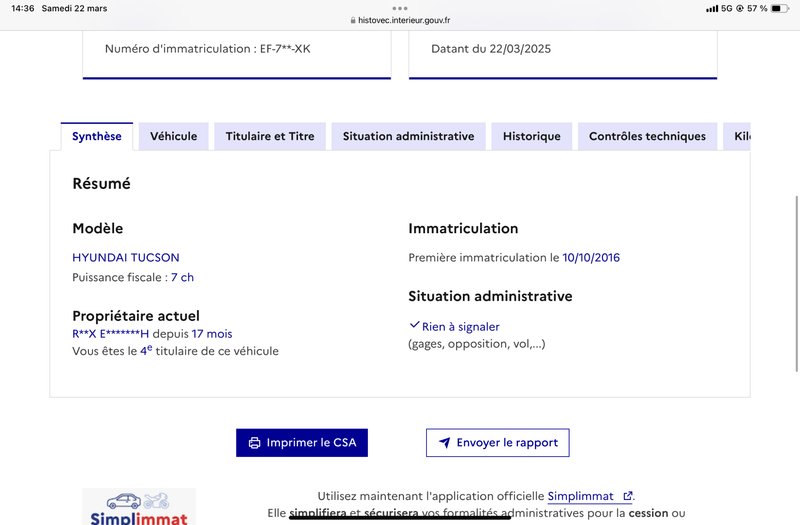Screen dimensions: 800x525
Task: Tap the Safari three-dot multitasking menu
Action: pyautogui.click(x=400, y=8)
